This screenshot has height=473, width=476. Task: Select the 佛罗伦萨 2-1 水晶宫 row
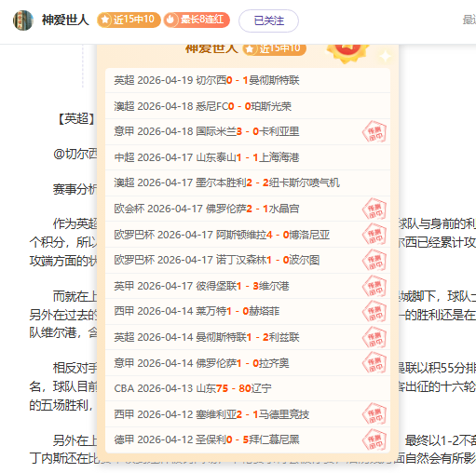pyautogui.click(x=248, y=209)
